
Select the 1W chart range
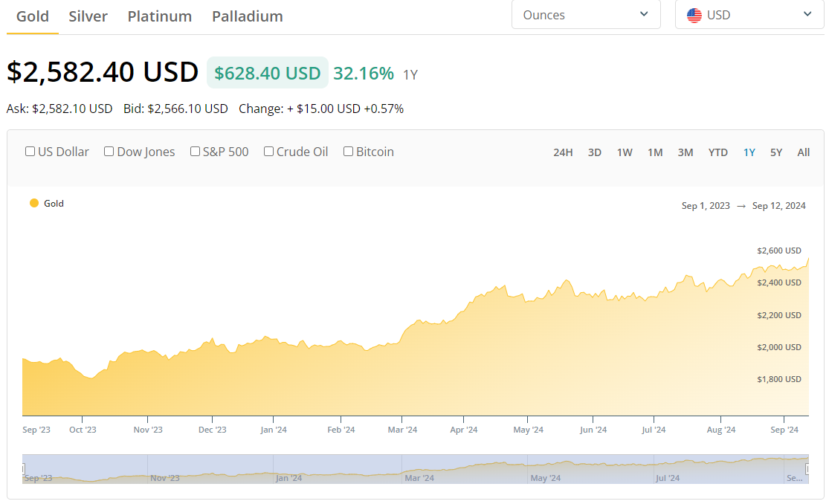pyautogui.click(x=625, y=152)
